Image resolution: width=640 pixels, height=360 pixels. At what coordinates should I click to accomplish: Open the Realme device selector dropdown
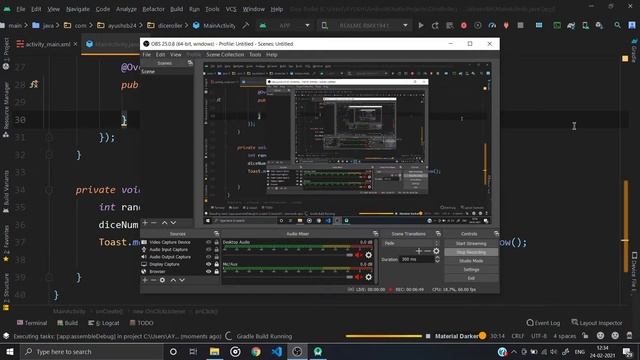point(364,25)
